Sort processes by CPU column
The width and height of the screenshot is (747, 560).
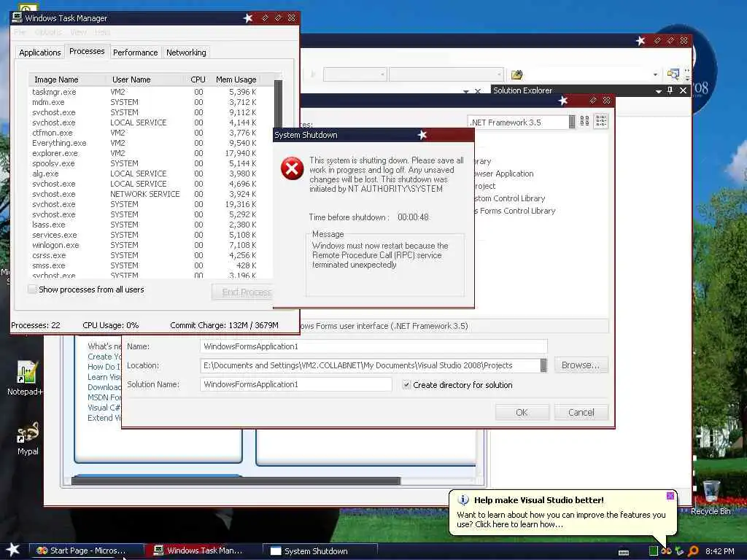click(198, 79)
